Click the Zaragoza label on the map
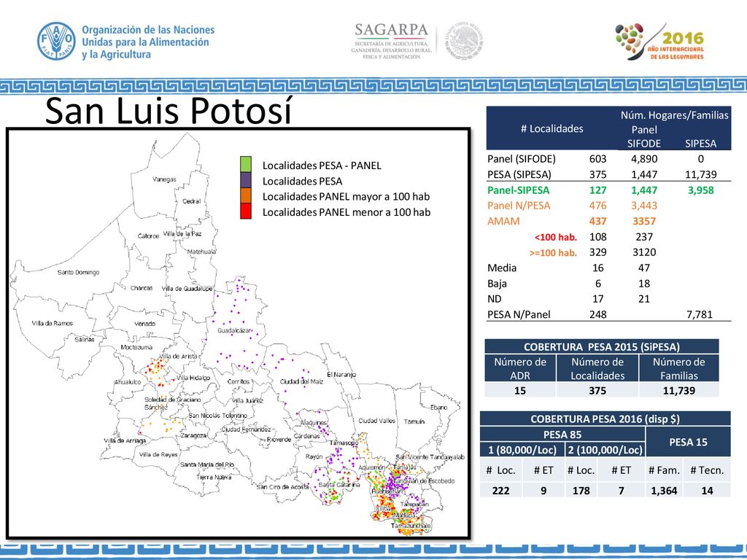The width and height of the screenshot is (747, 560). click(x=193, y=435)
